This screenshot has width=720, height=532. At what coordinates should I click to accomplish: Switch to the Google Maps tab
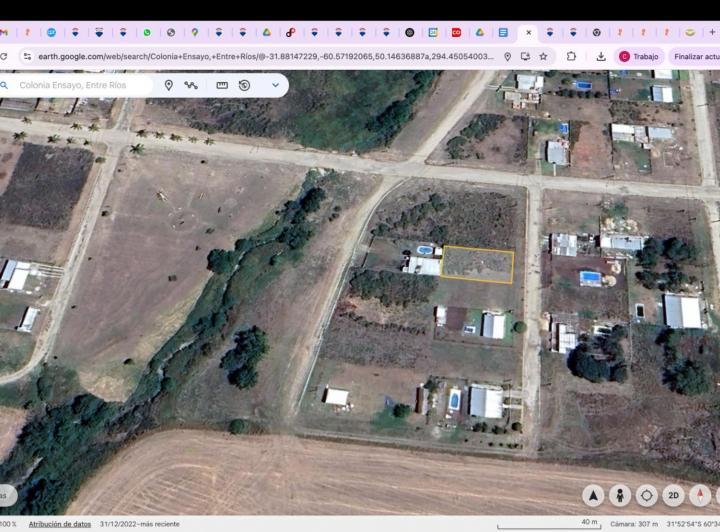195,33
